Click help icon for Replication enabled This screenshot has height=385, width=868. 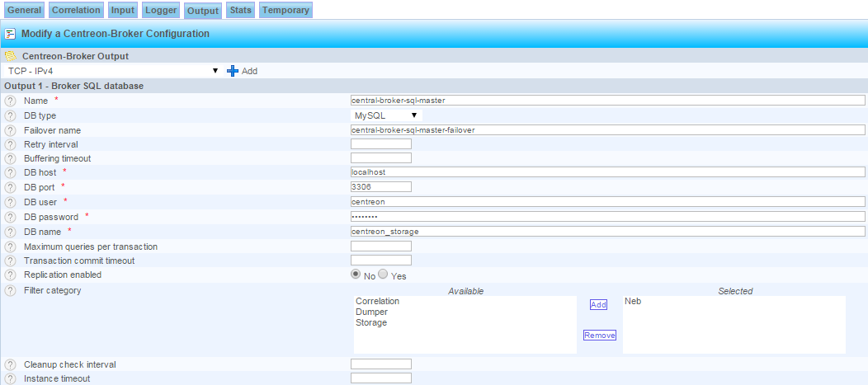click(10, 275)
